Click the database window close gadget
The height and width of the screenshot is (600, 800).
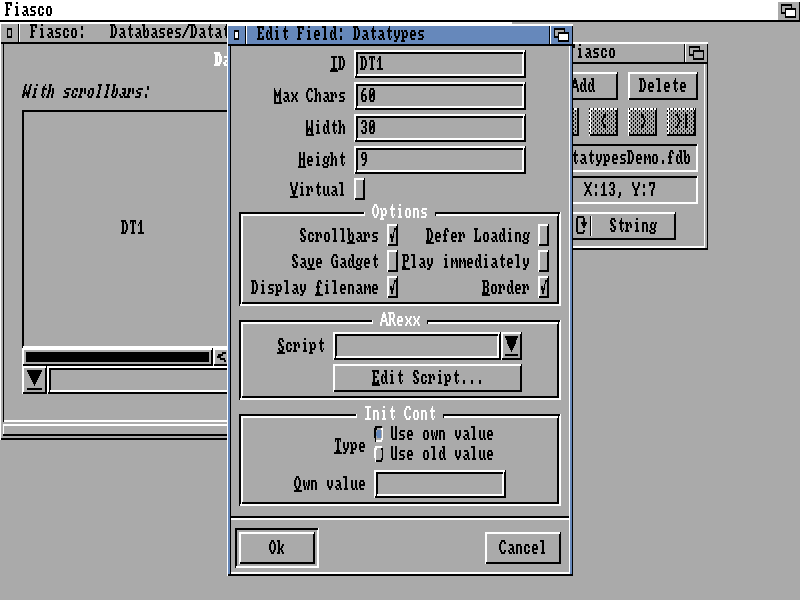click(10, 32)
